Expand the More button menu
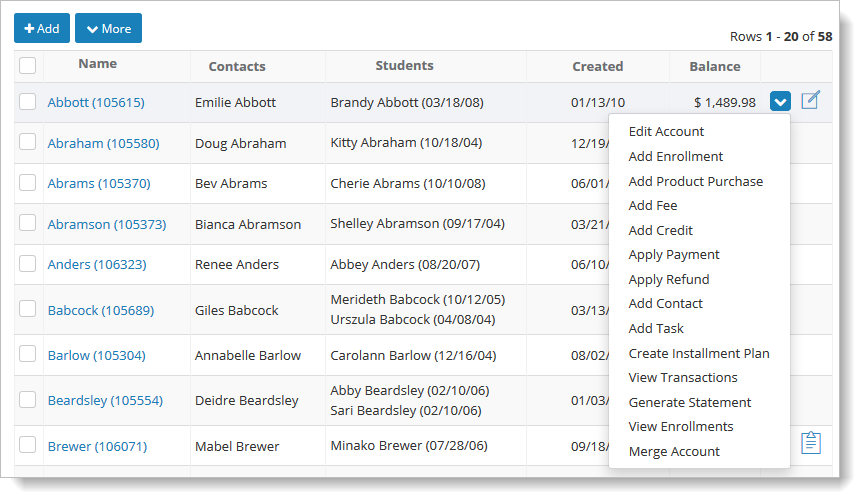The image size is (865, 503). pyautogui.click(x=108, y=28)
